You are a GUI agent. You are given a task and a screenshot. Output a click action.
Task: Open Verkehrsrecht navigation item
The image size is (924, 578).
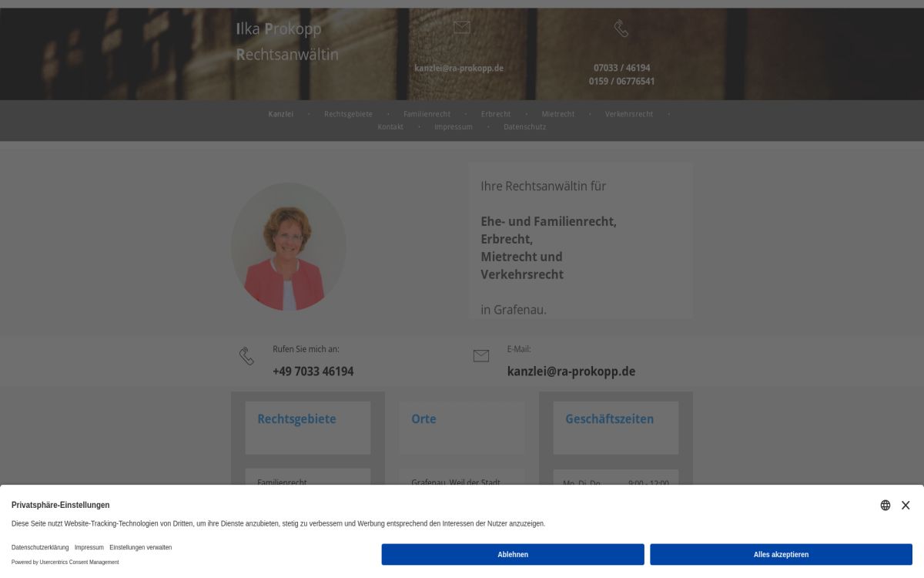pyautogui.click(x=629, y=114)
